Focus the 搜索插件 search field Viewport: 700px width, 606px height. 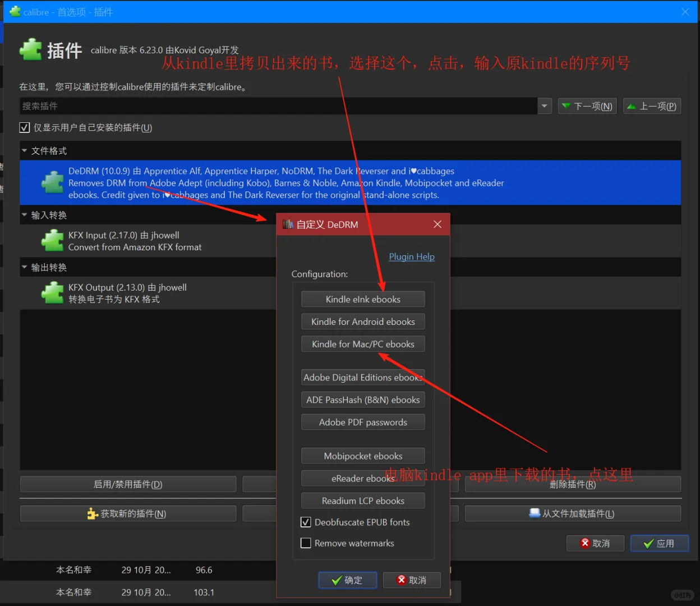279,106
